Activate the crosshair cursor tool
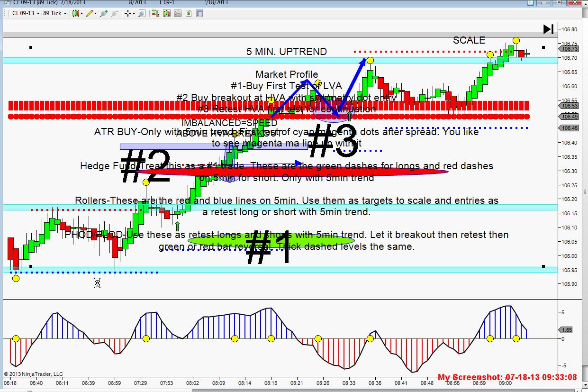Image resolution: width=588 pixels, height=392 pixels. coord(129,13)
